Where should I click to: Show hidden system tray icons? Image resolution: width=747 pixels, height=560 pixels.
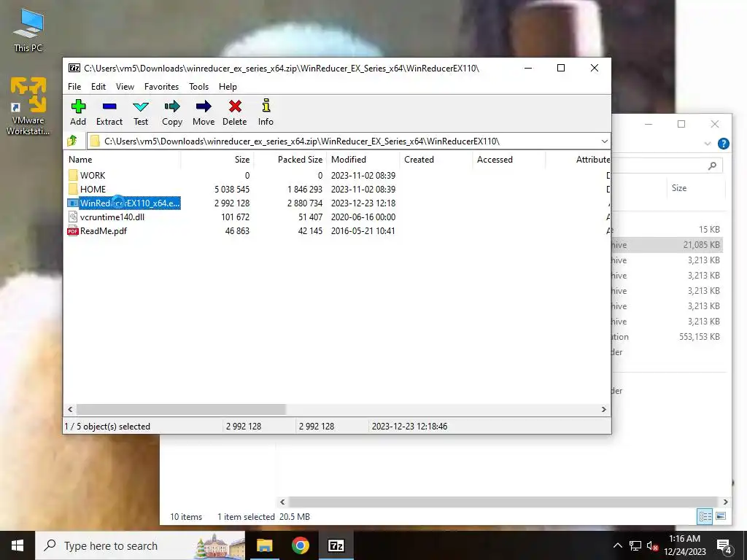click(x=617, y=545)
